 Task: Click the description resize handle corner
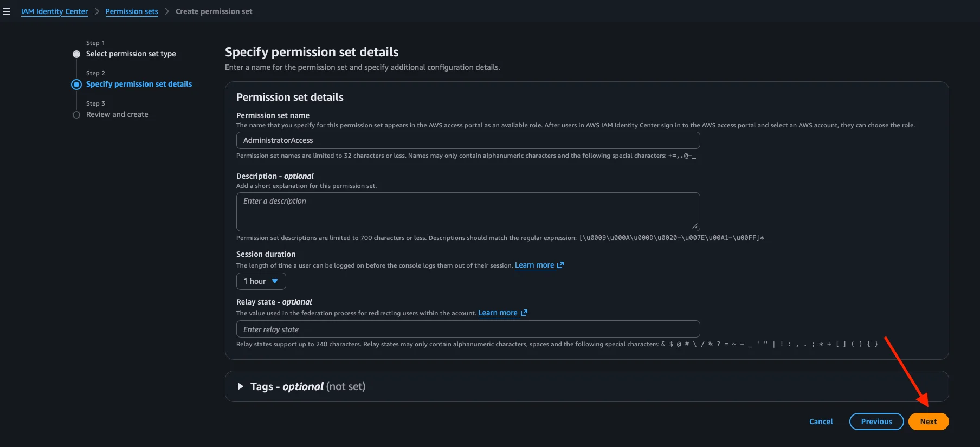(x=695, y=226)
